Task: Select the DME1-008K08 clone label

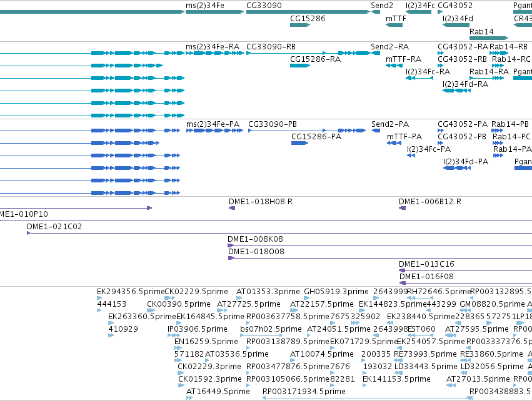Action: click(x=255, y=239)
